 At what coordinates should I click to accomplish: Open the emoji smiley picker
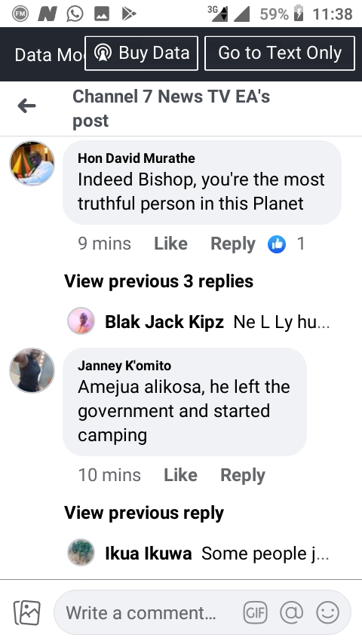tap(327, 613)
